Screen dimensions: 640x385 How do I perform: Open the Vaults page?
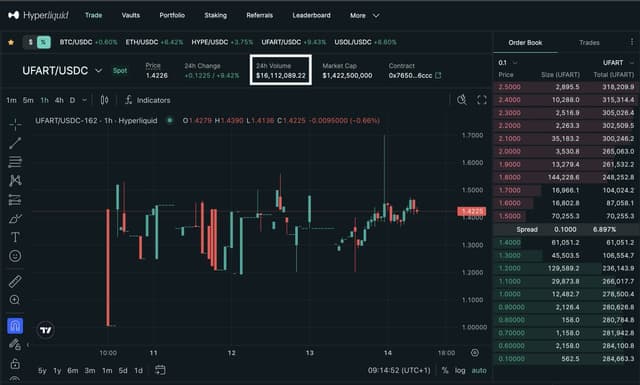131,15
